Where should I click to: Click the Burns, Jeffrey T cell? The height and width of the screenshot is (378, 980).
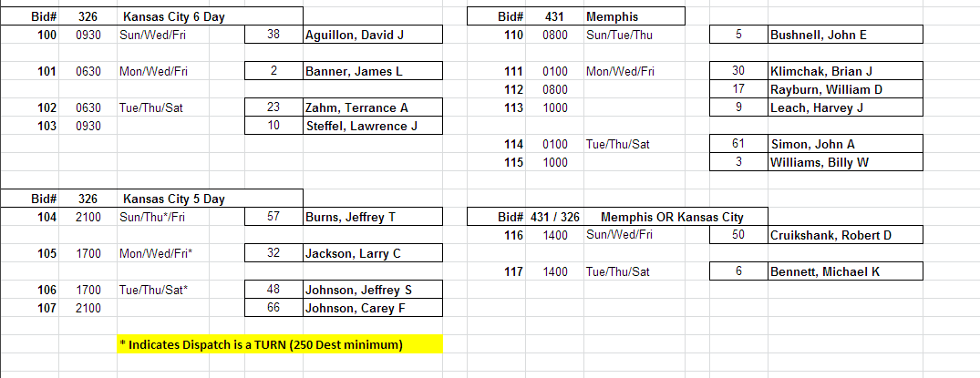click(372, 217)
